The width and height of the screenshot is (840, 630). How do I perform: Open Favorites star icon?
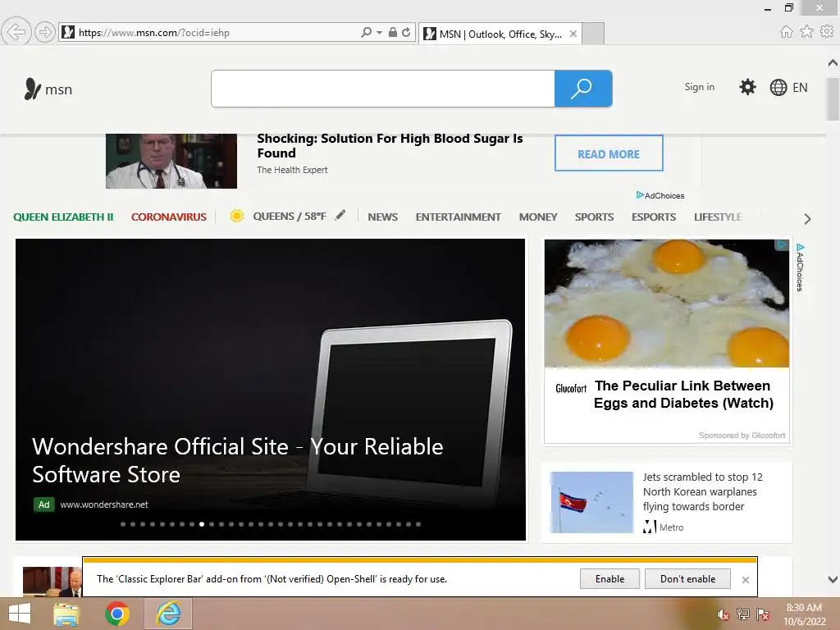tap(806, 32)
